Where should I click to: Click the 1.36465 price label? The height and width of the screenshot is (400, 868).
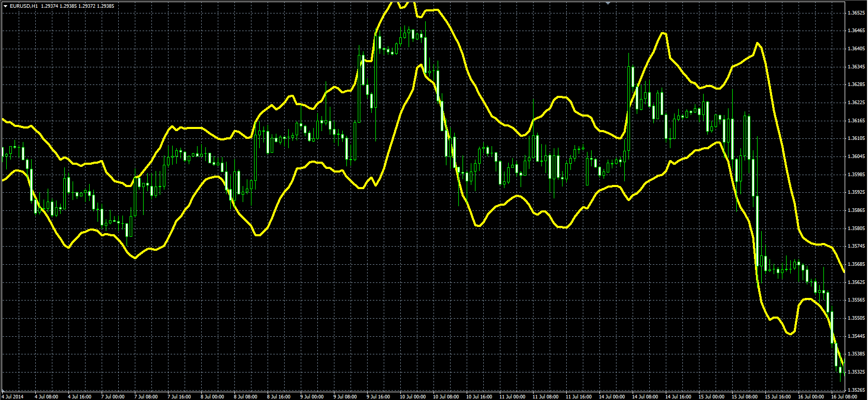point(856,31)
